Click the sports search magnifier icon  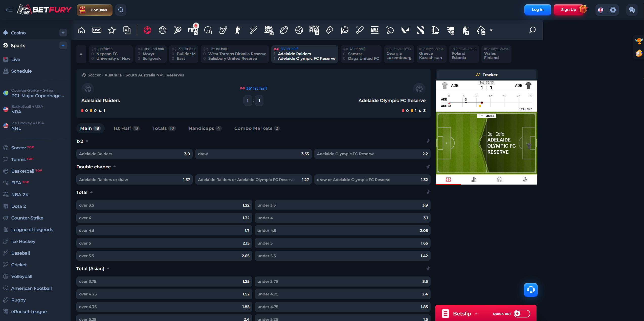point(532,30)
